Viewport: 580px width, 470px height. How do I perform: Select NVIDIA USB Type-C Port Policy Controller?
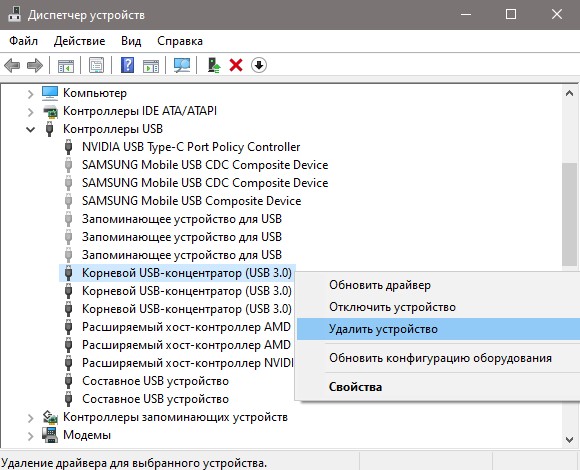pyautogui.click(x=191, y=147)
